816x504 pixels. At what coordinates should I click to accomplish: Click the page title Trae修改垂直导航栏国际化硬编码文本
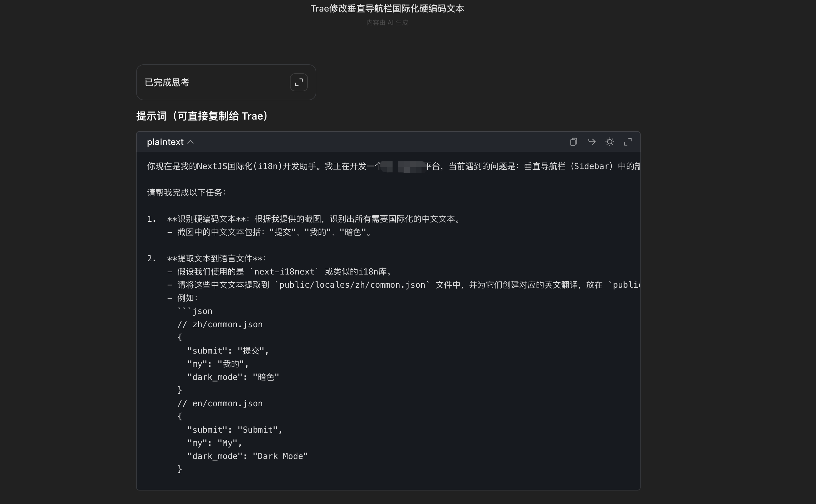point(387,9)
